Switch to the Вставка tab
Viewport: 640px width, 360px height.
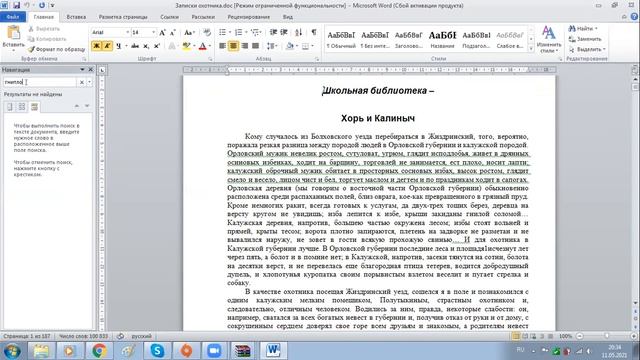point(76,17)
